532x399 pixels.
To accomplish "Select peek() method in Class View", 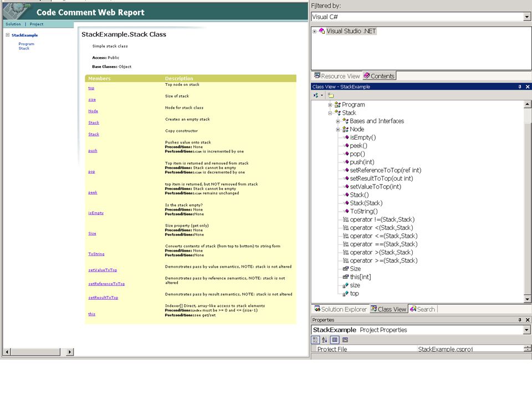I will tap(359, 146).
